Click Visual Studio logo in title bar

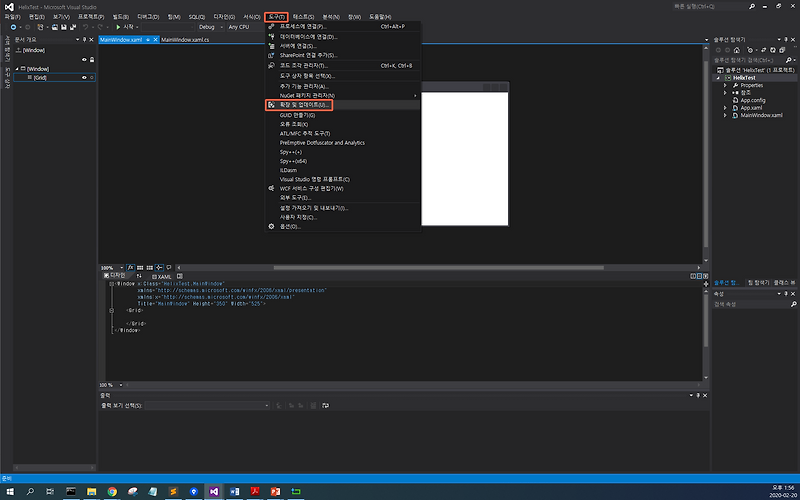tap(9, 7)
